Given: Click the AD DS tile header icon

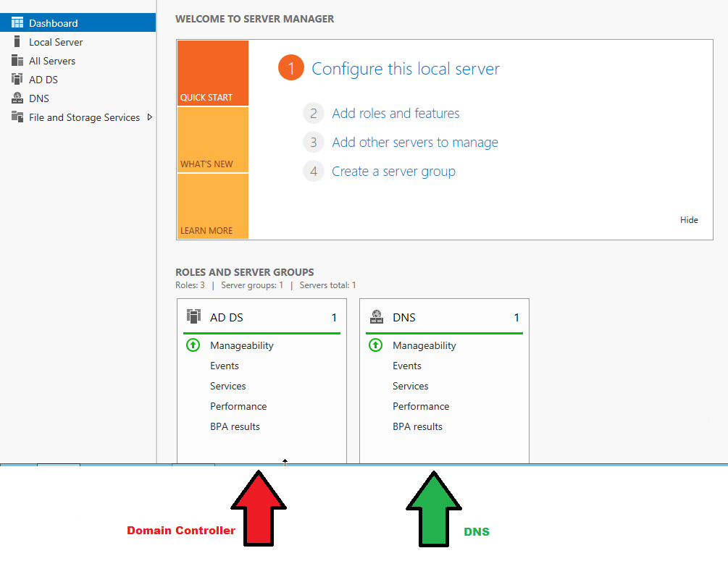Looking at the screenshot, I should 193,316.
